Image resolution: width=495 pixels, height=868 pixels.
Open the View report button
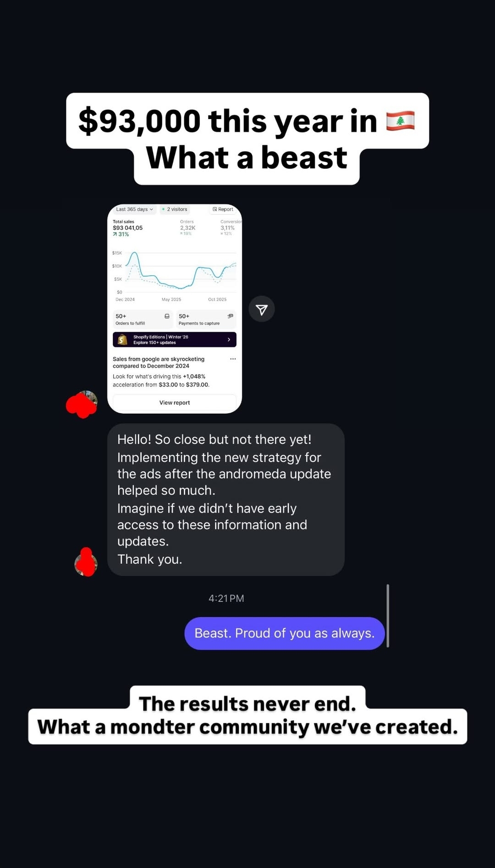(175, 403)
